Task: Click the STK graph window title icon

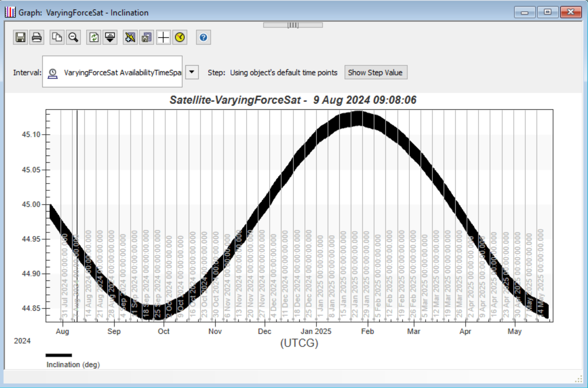Action: click(x=10, y=12)
